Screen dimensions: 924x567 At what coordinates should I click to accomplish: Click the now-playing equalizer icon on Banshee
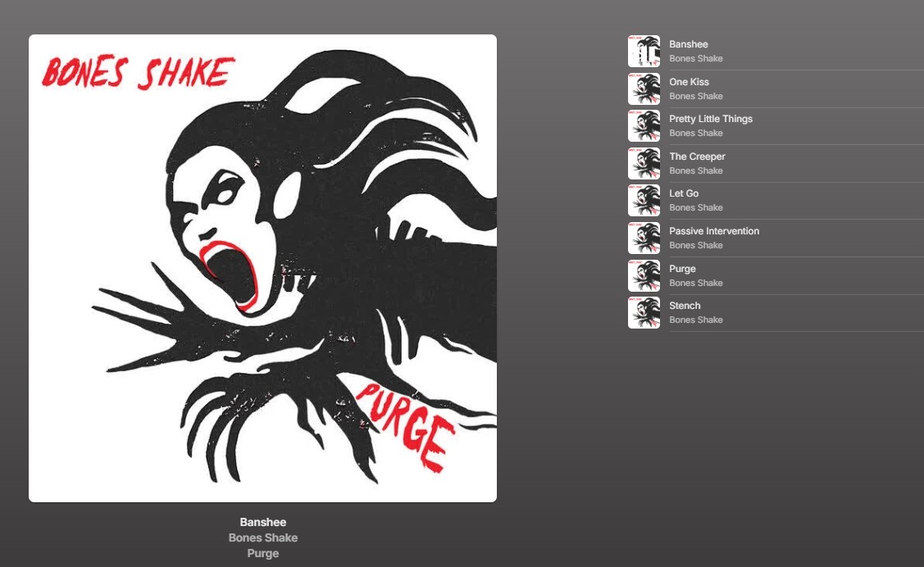click(644, 52)
